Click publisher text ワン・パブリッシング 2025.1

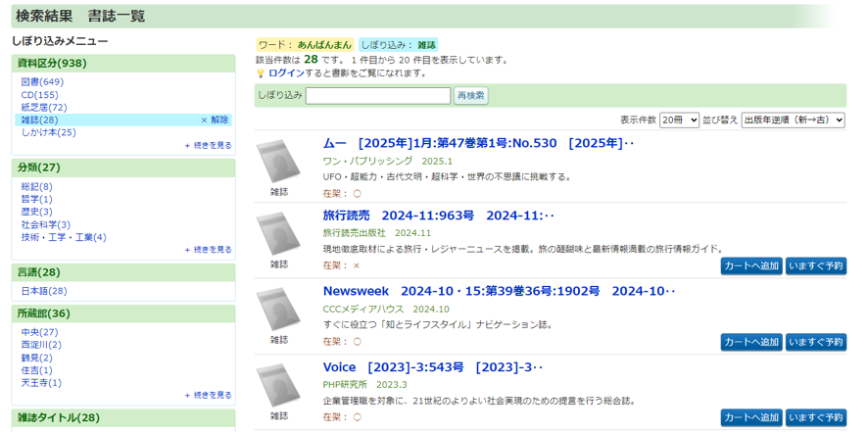(388, 162)
